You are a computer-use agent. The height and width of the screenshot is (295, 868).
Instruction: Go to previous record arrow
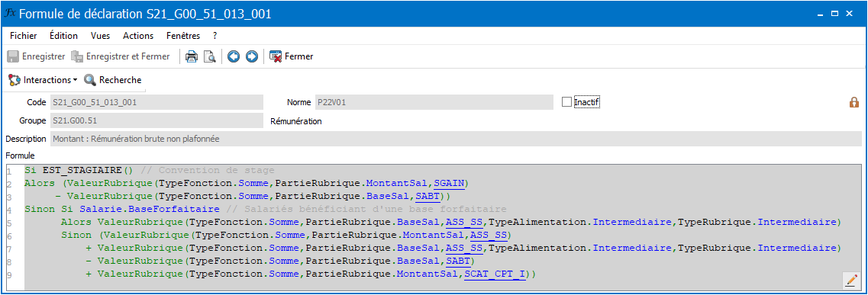(x=234, y=56)
